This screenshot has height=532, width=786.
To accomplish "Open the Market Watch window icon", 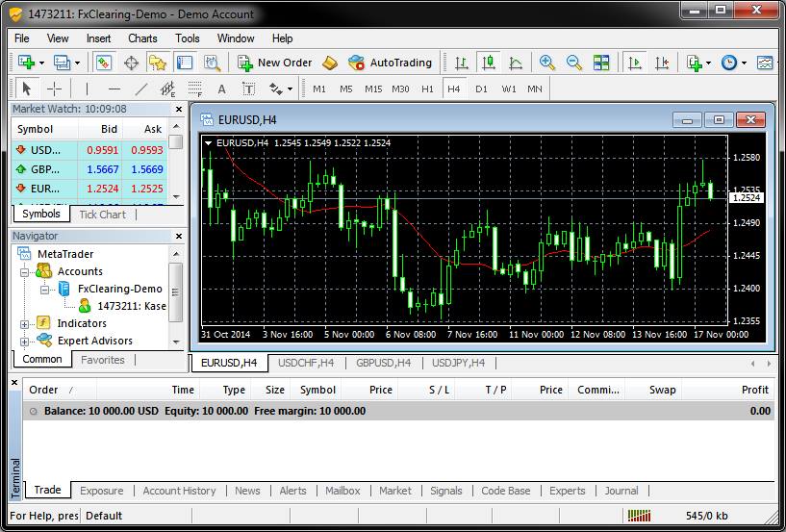I will click(104, 63).
